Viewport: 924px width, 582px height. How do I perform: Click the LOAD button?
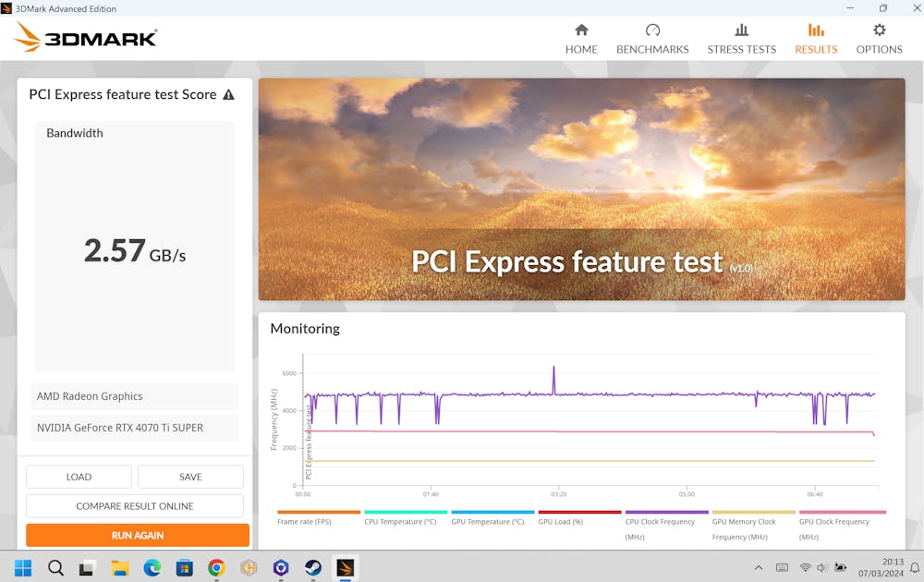[79, 477]
